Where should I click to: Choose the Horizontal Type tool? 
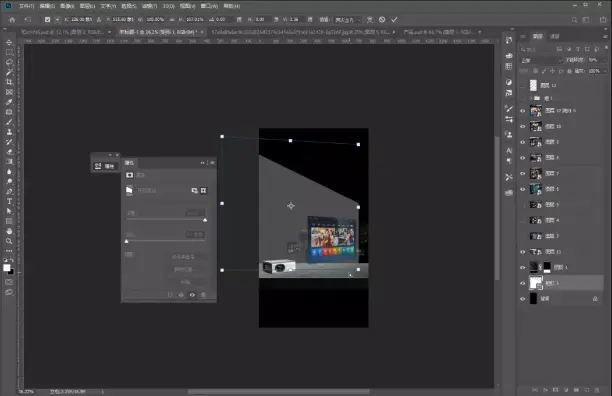(x=9, y=201)
